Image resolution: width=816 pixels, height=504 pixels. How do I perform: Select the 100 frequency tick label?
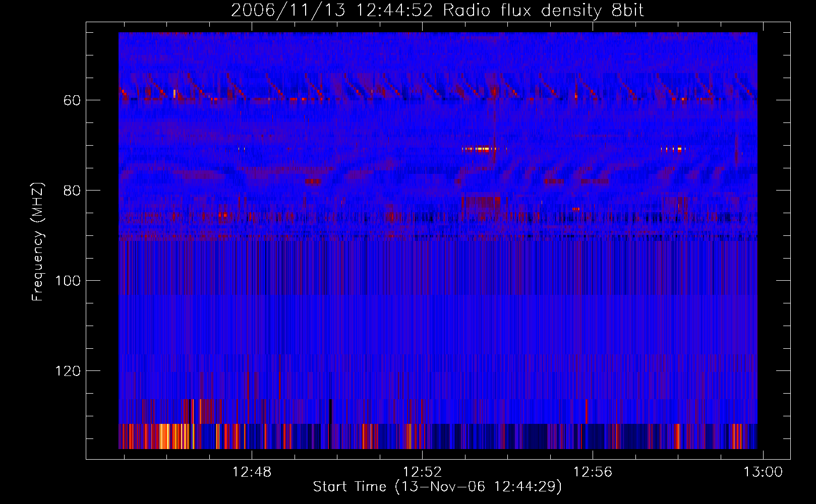pyautogui.click(x=68, y=281)
